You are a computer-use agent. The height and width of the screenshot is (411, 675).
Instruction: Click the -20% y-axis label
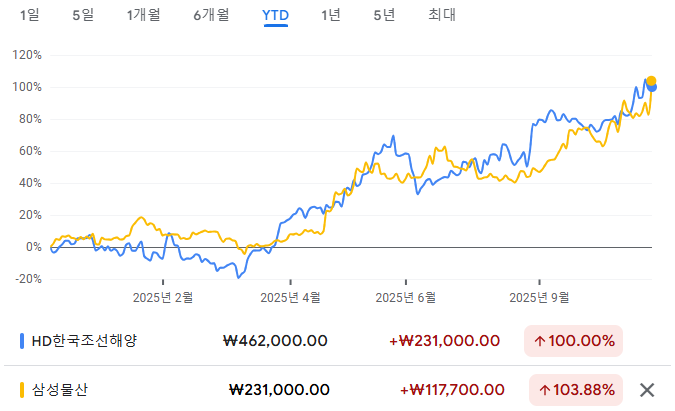tap(28, 279)
